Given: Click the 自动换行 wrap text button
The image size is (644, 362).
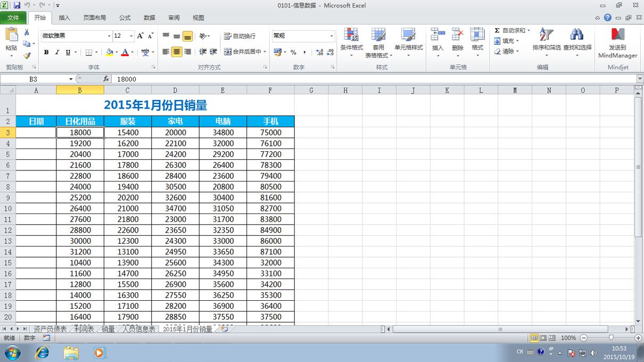Looking at the screenshot, I should [240, 36].
